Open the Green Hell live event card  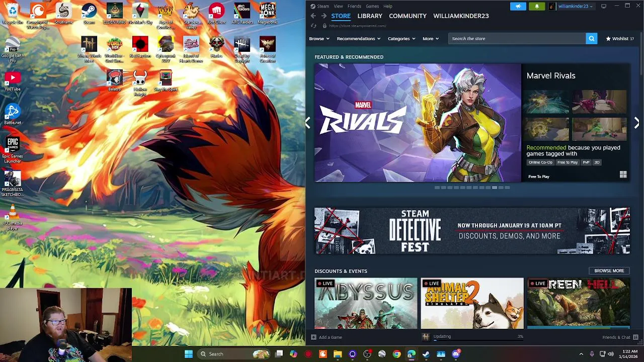pyautogui.click(x=578, y=303)
